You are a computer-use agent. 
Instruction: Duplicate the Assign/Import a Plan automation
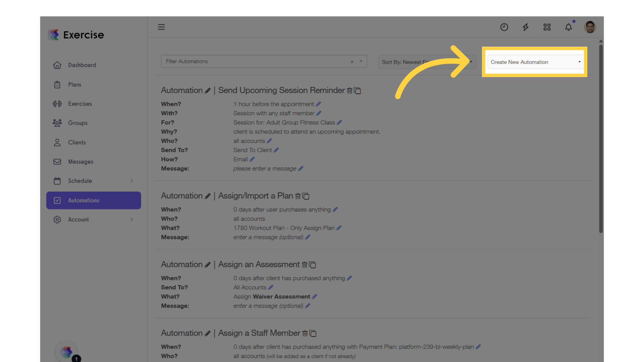(306, 196)
